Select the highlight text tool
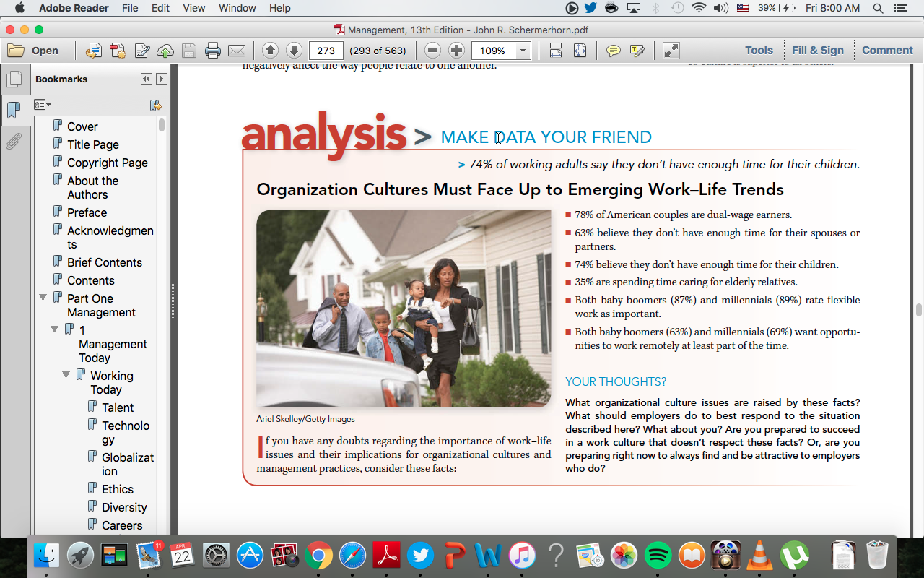 [x=637, y=51]
